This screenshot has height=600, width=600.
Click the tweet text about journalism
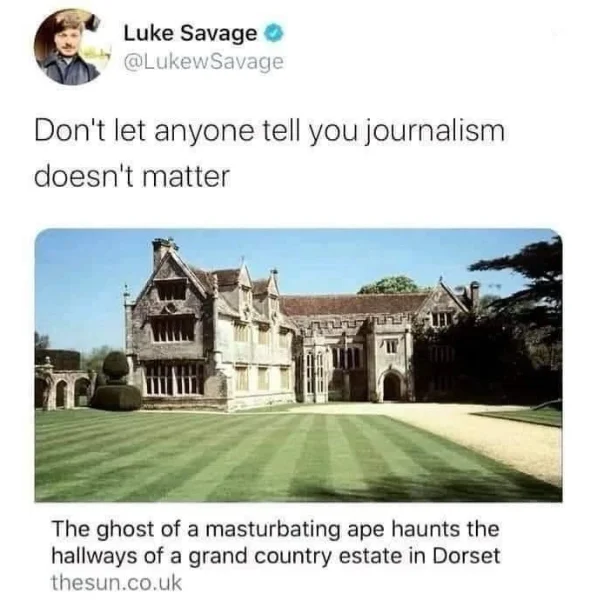[269, 153]
